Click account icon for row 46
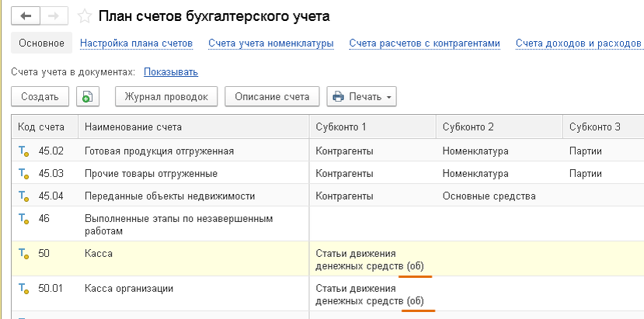 (24, 219)
